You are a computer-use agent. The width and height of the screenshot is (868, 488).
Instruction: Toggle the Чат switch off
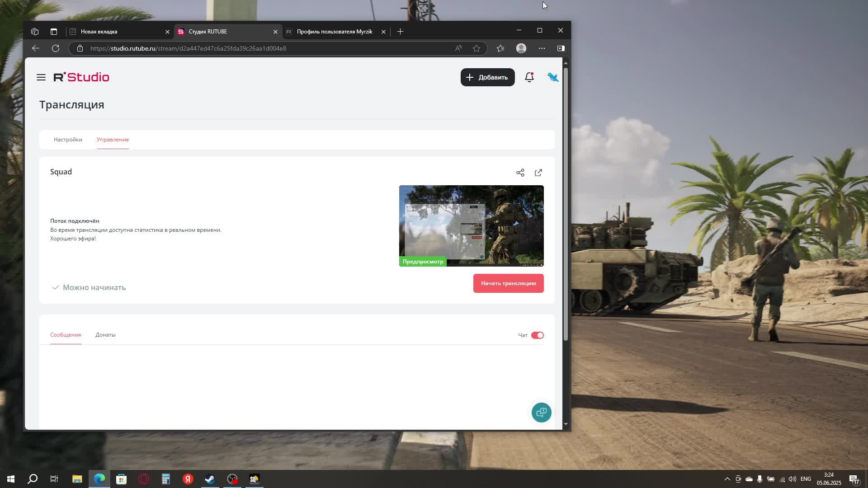pyautogui.click(x=537, y=335)
